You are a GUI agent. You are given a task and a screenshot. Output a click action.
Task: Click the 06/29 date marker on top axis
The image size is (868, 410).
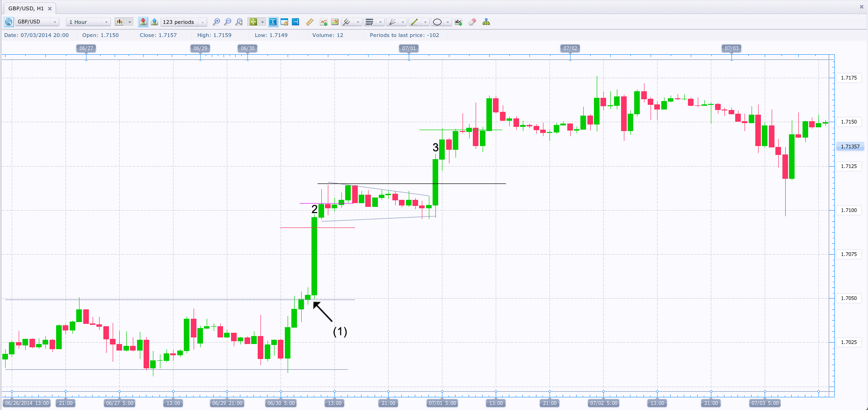201,48
